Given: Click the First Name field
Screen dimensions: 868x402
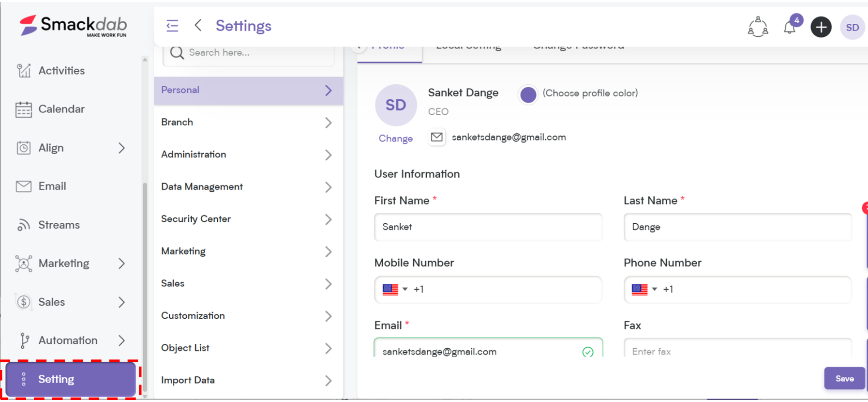Looking at the screenshot, I should pyautogui.click(x=488, y=227).
